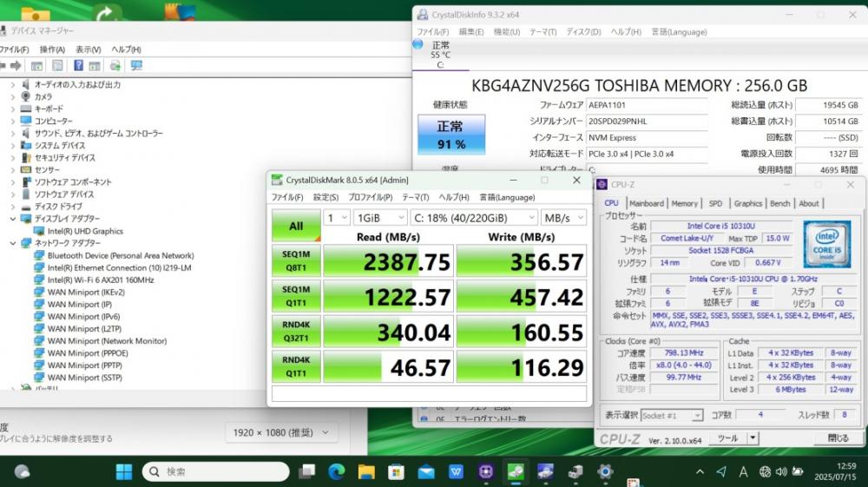Switch to CPU-Z Mainboard tab

646,204
